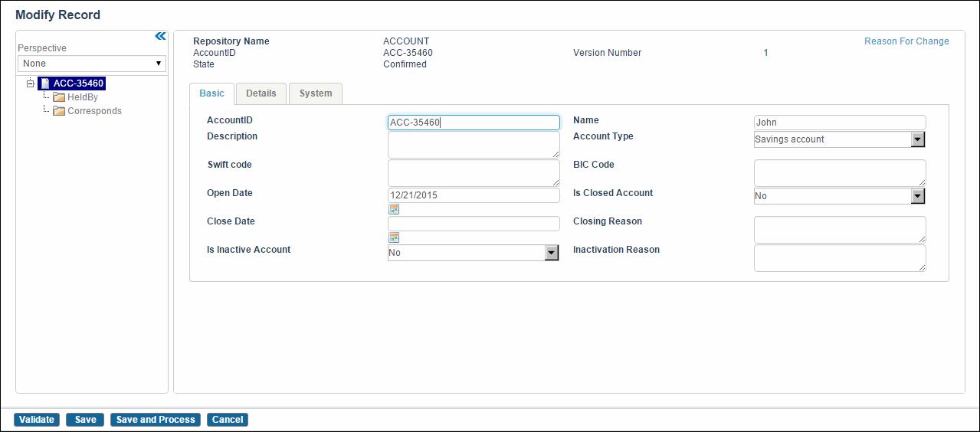
Task: Focus the Description text area
Action: point(474,145)
